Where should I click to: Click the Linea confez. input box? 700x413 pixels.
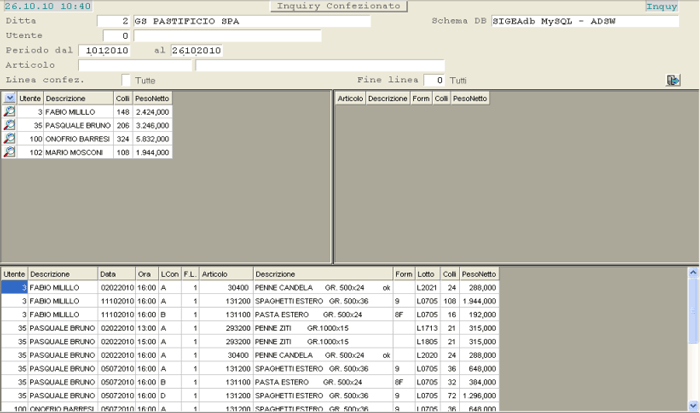point(126,80)
